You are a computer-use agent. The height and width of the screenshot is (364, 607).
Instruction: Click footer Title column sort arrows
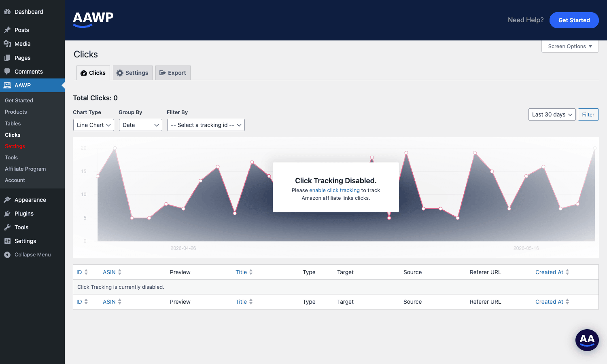(x=251, y=302)
